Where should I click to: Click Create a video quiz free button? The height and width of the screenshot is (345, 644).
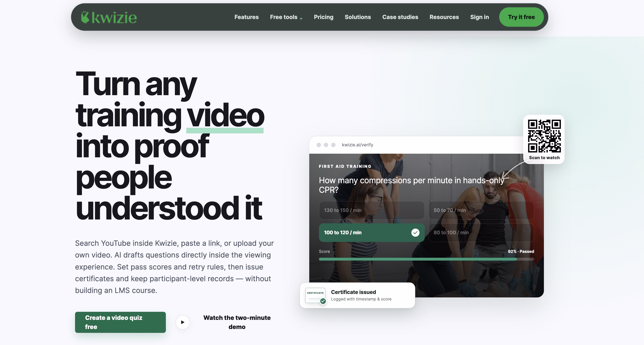pyautogui.click(x=120, y=322)
